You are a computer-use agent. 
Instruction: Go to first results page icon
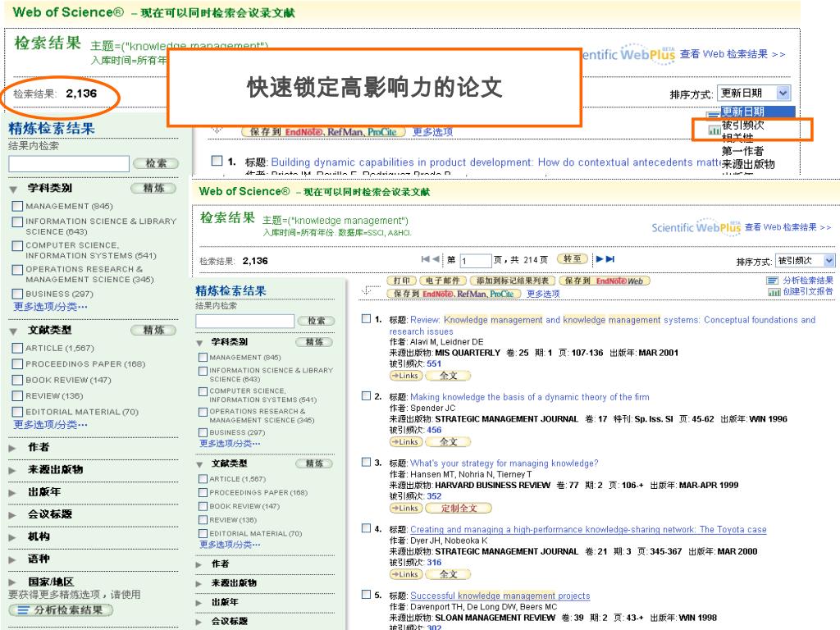click(426, 259)
